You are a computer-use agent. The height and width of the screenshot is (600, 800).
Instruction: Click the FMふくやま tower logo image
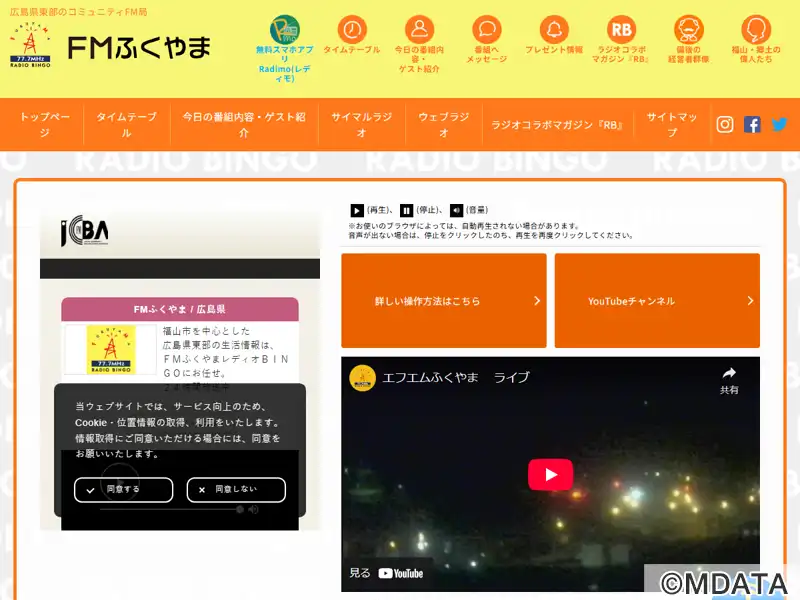[31, 45]
